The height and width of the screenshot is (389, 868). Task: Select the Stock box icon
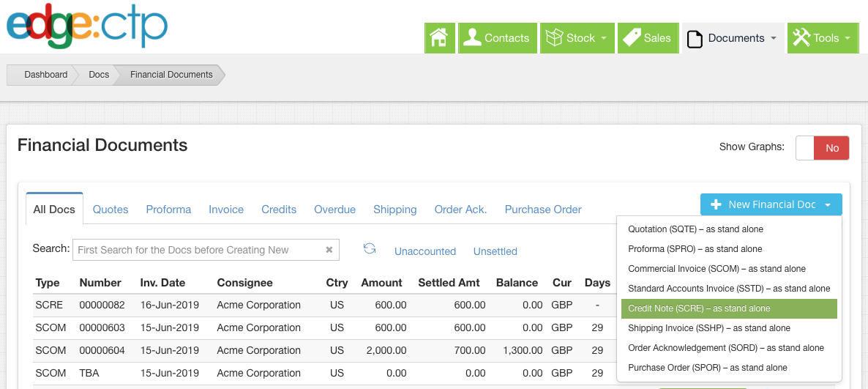click(553, 38)
